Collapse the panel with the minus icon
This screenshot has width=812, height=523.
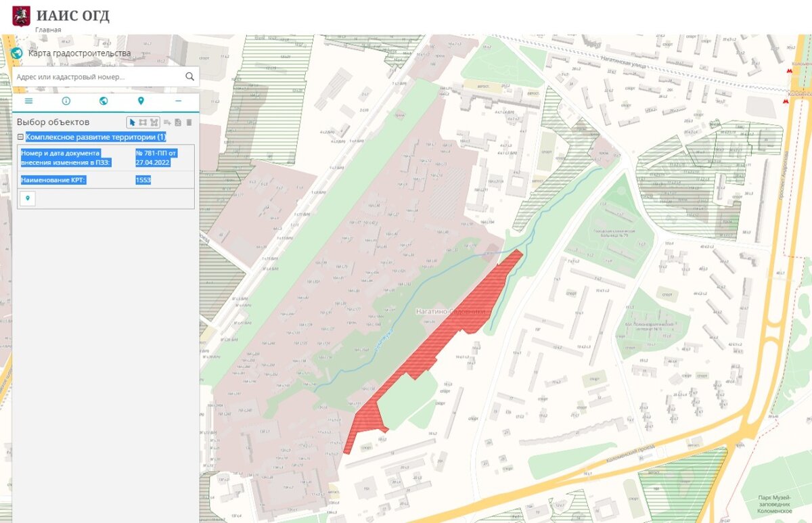(178, 101)
